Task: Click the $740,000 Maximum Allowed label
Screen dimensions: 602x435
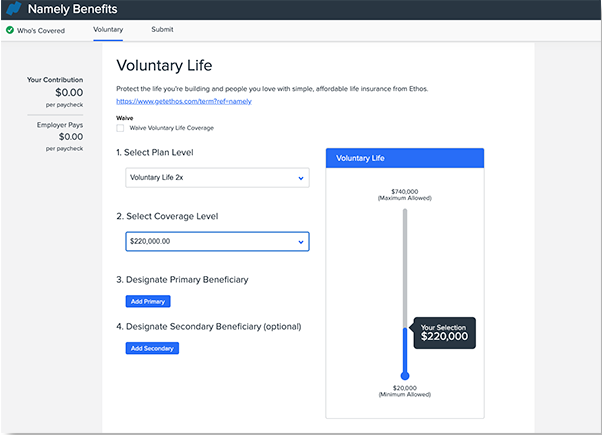Action: click(404, 194)
